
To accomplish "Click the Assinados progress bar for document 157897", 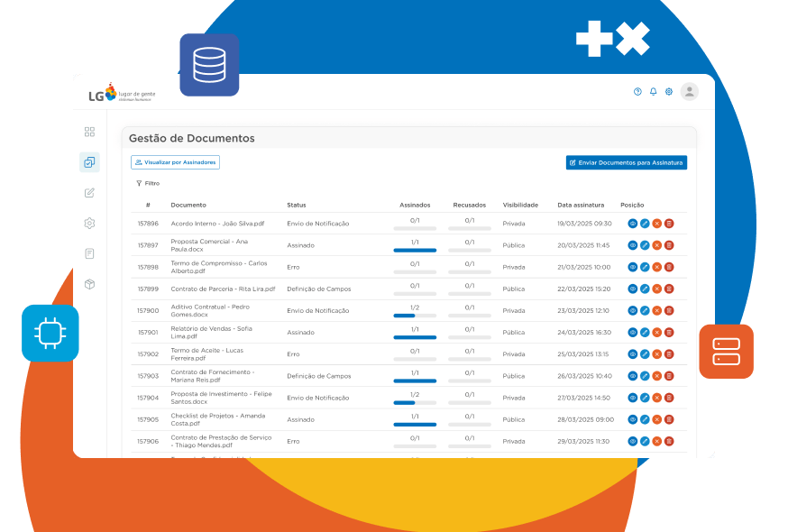I will (415, 250).
